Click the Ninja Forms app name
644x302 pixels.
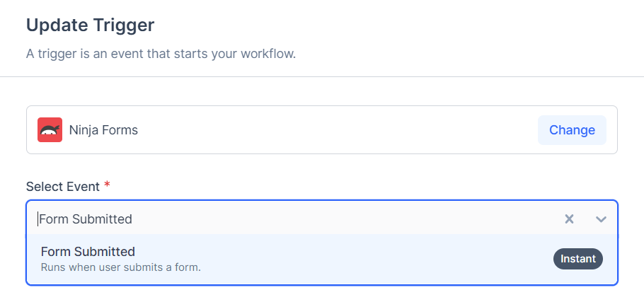[x=103, y=130]
